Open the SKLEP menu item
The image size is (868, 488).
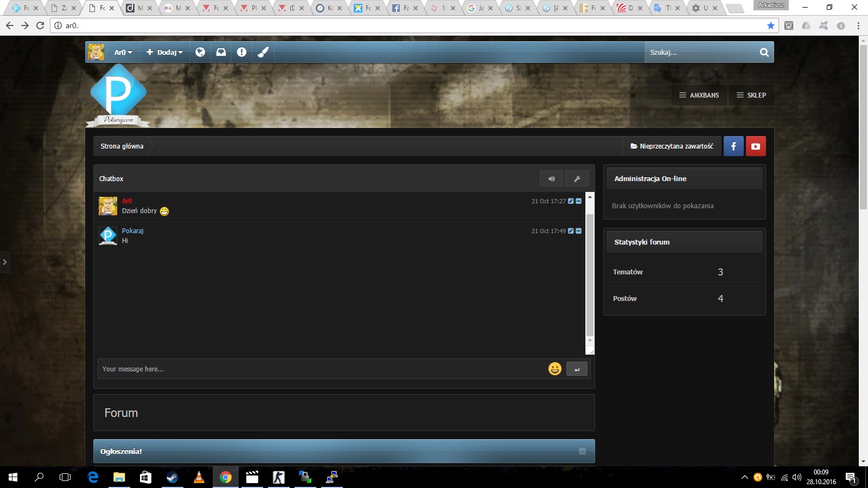751,95
